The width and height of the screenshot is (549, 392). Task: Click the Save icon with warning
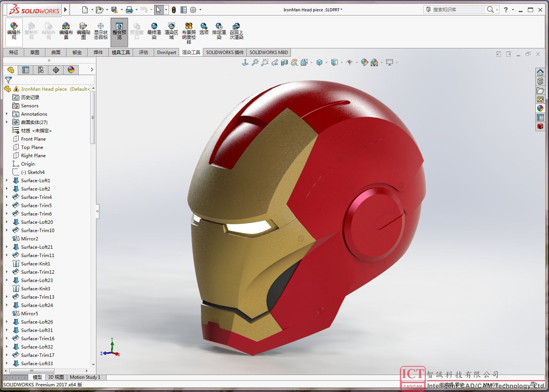click(x=114, y=10)
